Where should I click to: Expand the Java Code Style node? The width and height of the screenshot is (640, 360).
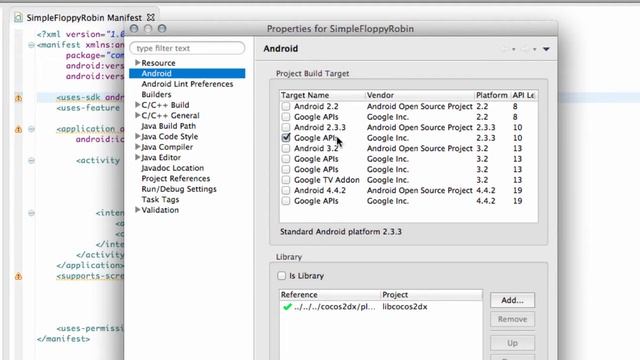pyautogui.click(x=138, y=136)
